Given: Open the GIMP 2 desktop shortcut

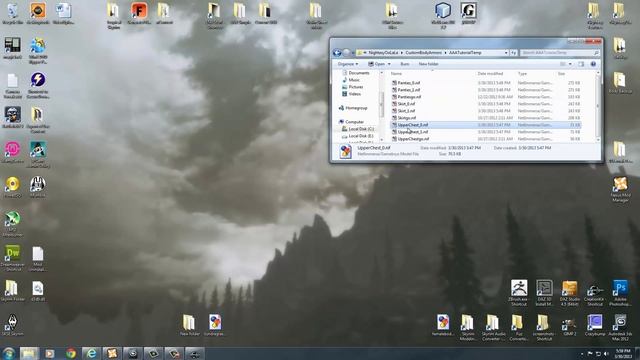Looking at the screenshot, I should [x=569, y=325].
